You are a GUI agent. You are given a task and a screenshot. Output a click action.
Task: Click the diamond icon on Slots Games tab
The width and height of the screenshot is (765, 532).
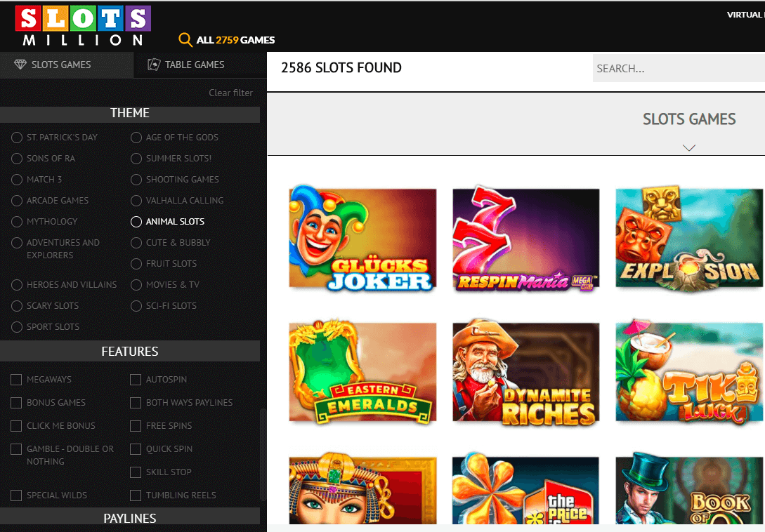(x=20, y=65)
